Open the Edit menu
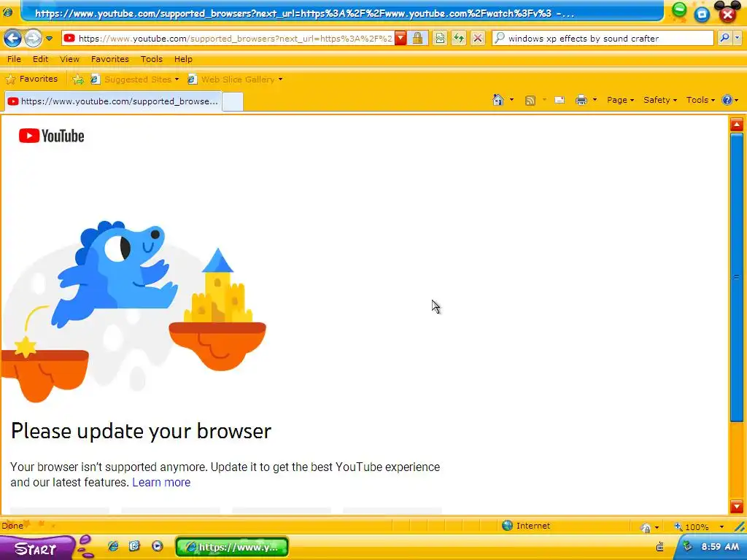The width and height of the screenshot is (747, 560). (41, 59)
